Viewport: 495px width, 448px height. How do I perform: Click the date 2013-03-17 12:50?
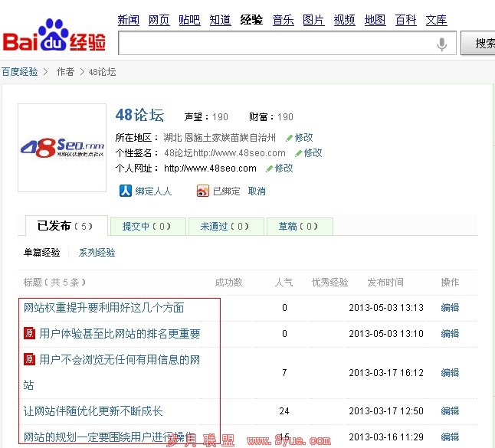386,410
